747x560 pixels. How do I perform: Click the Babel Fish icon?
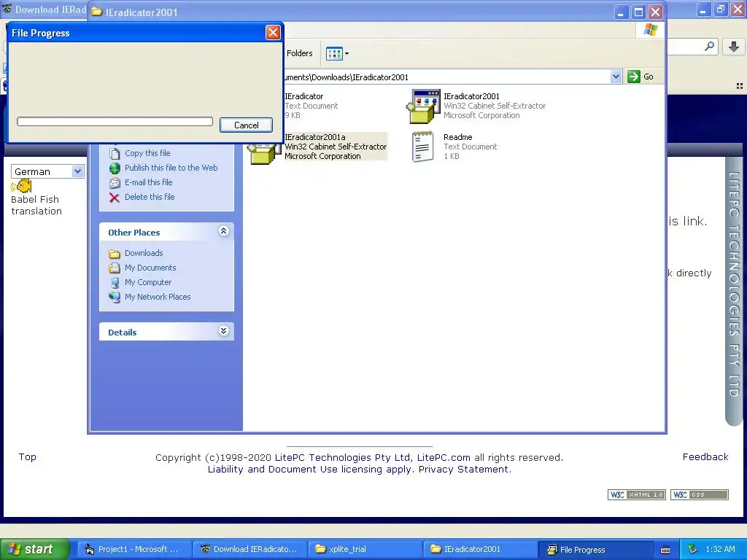pyautogui.click(x=21, y=186)
